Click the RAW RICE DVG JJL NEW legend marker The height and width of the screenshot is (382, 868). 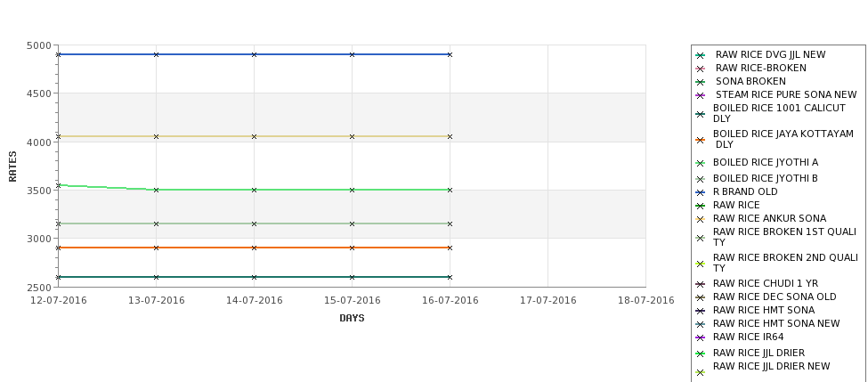point(700,55)
